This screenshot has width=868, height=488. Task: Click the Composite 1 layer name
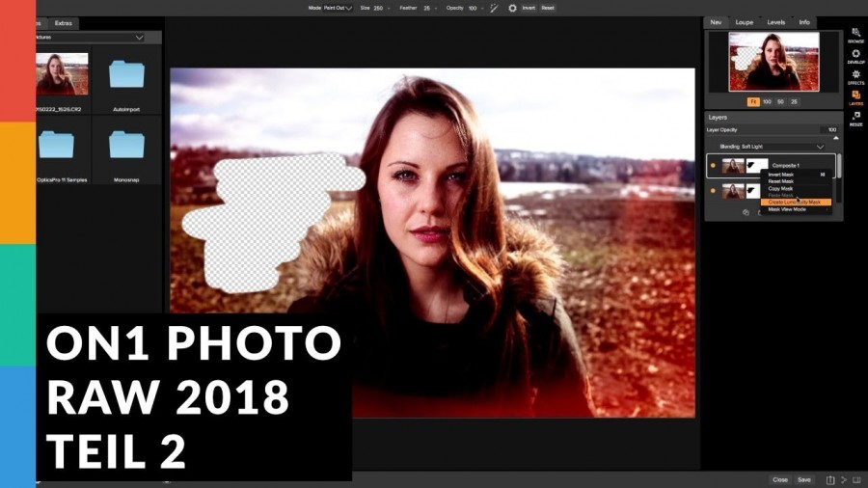785,166
